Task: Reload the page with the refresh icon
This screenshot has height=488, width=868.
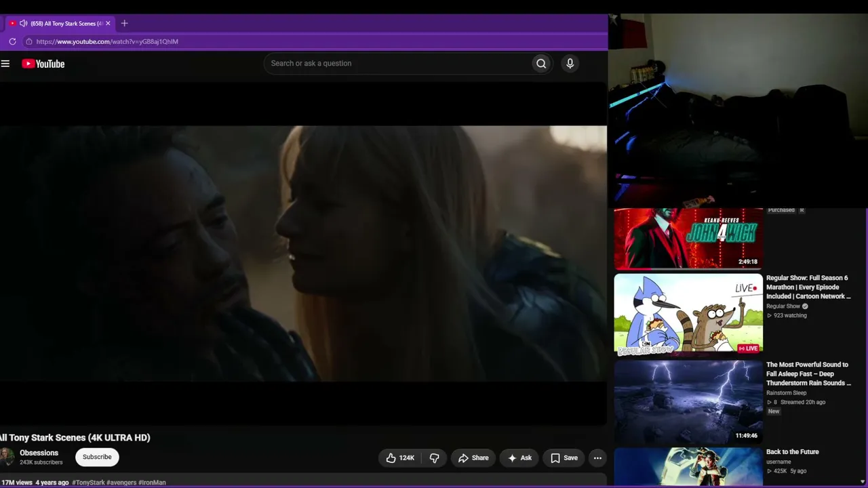Action: pyautogui.click(x=12, y=41)
